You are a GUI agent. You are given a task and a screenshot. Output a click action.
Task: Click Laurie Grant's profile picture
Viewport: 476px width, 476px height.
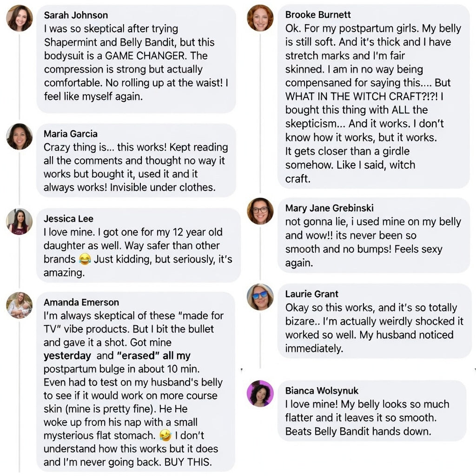click(x=260, y=297)
